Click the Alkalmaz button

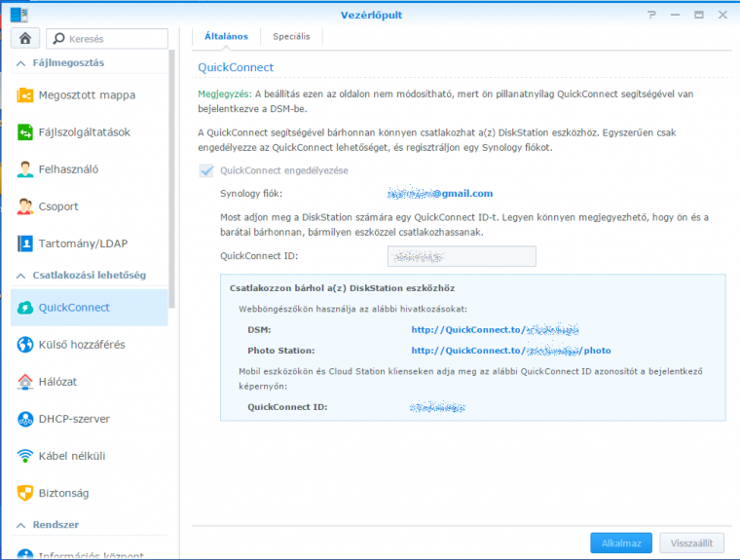point(621,543)
